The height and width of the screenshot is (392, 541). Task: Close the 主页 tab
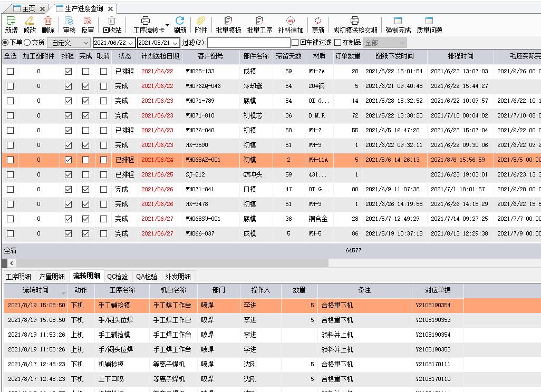tap(42, 8)
